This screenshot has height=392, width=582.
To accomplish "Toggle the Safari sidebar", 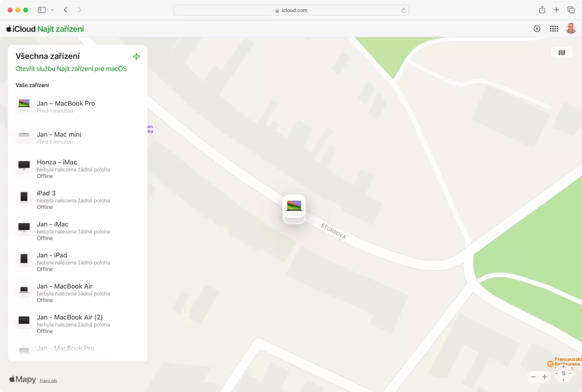I will point(42,10).
